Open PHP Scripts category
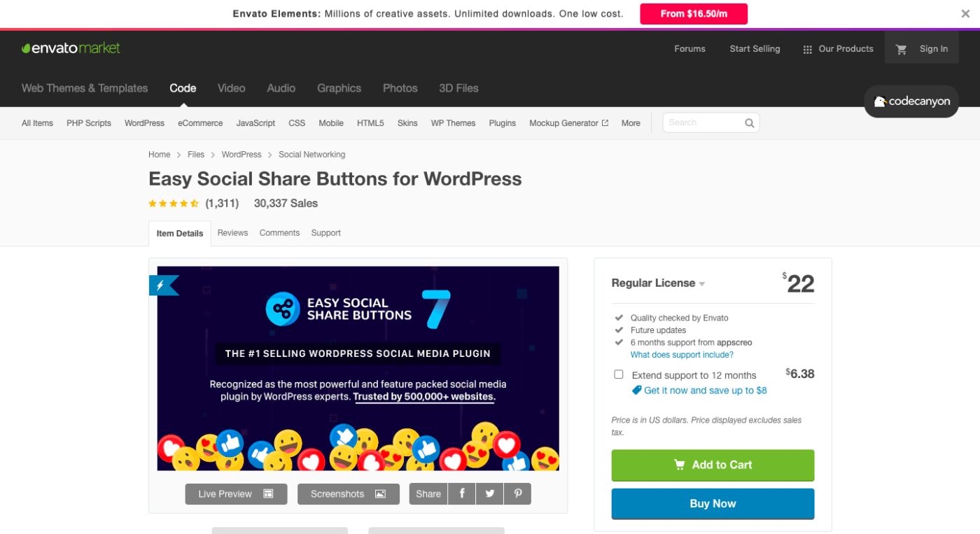Image resolution: width=980 pixels, height=534 pixels. pyautogui.click(x=89, y=123)
